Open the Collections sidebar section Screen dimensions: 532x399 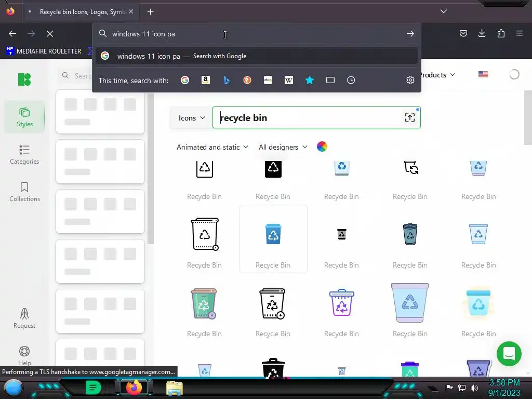coord(24,192)
